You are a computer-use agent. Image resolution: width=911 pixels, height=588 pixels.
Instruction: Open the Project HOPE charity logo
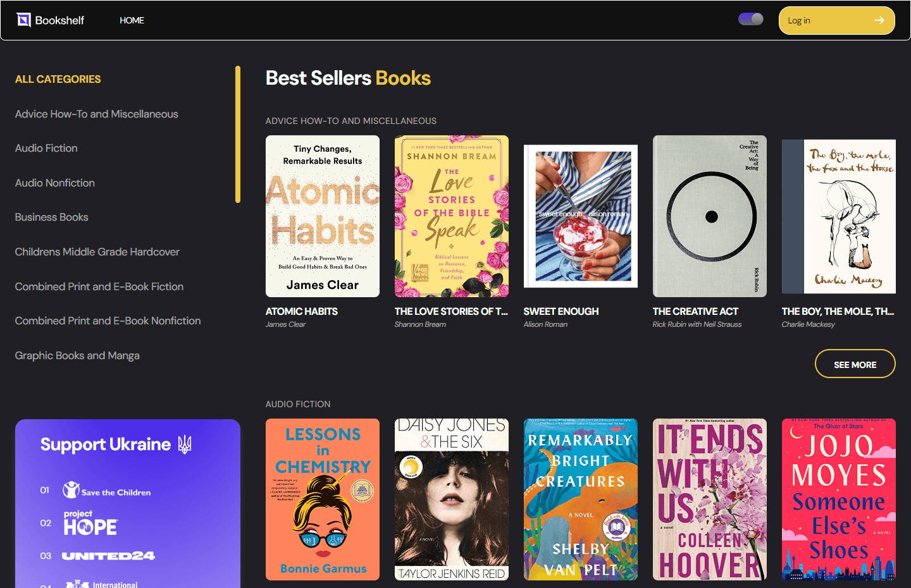tap(90, 523)
